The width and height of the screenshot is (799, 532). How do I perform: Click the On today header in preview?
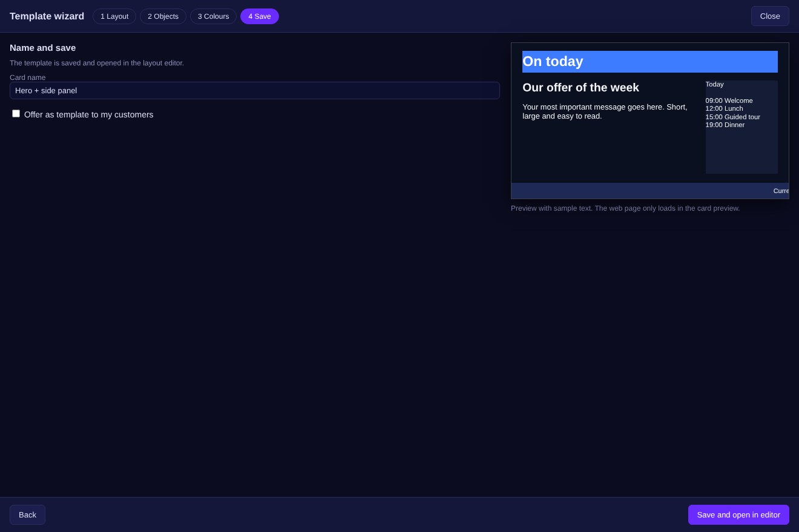point(650,62)
